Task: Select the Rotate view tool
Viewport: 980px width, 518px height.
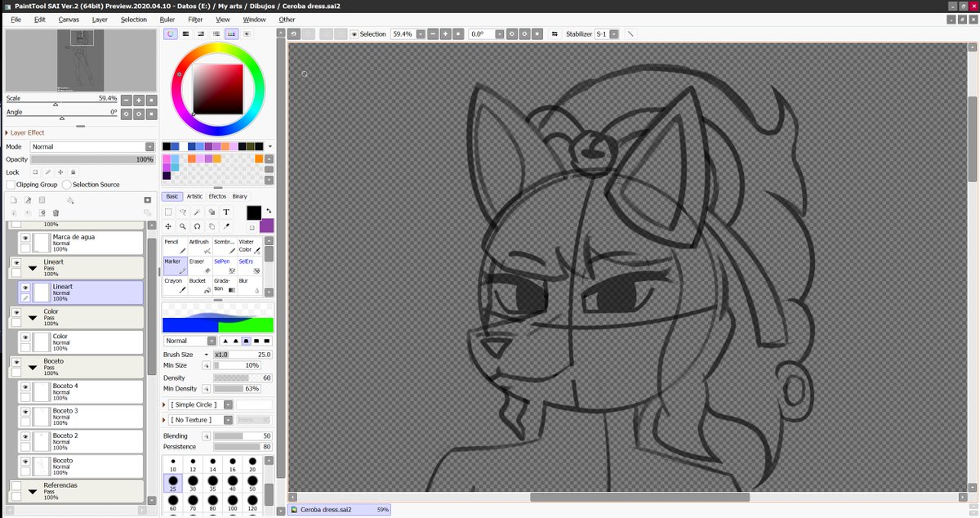Action: (198, 226)
